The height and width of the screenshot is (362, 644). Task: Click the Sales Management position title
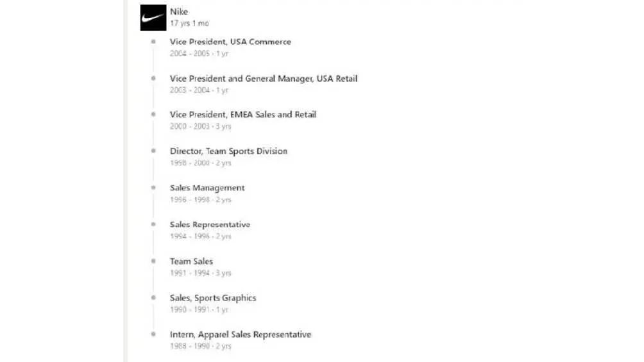207,188
